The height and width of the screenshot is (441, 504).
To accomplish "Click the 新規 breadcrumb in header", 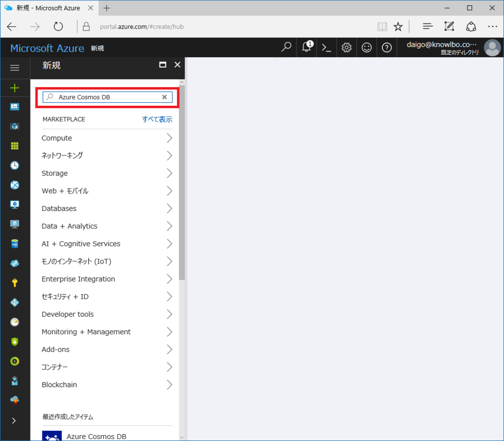I will coord(97,49).
